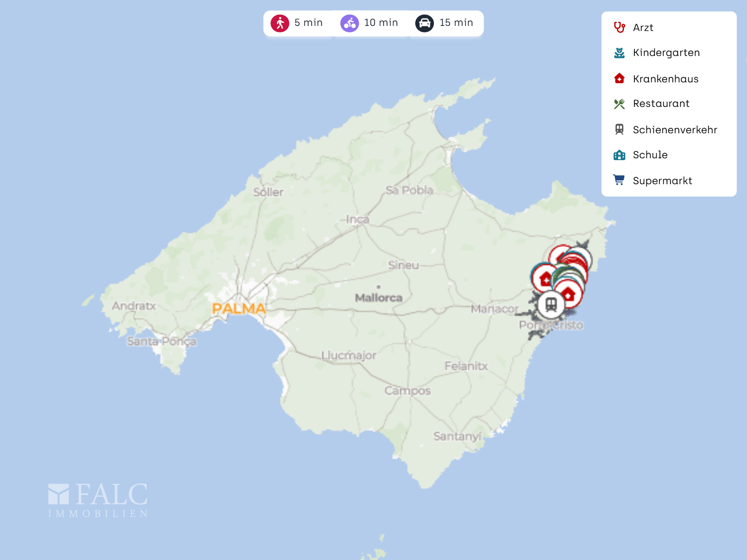Screen dimensions: 747x560
Task: Click the Schule building legend icon
Action: [619, 155]
